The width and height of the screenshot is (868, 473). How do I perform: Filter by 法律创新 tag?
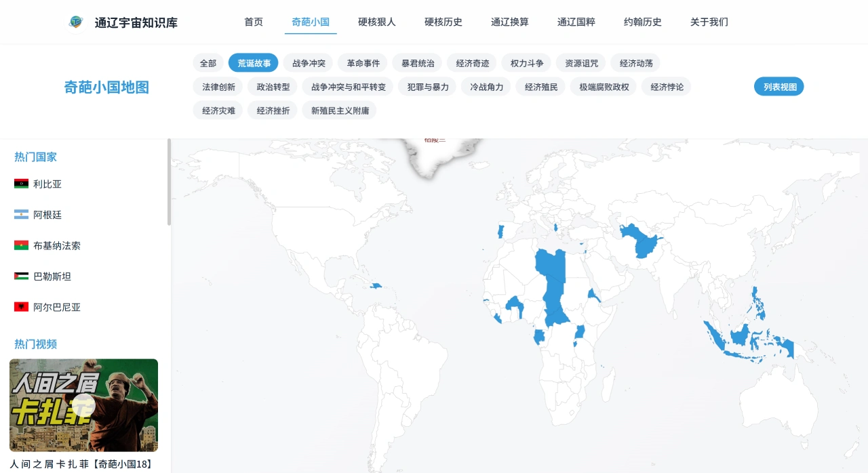click(218, 87)
